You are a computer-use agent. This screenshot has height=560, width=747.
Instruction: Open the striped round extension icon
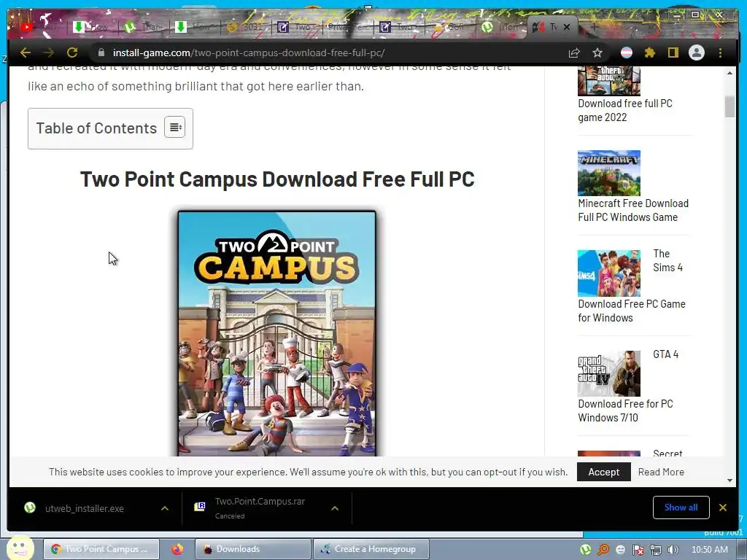627,52
